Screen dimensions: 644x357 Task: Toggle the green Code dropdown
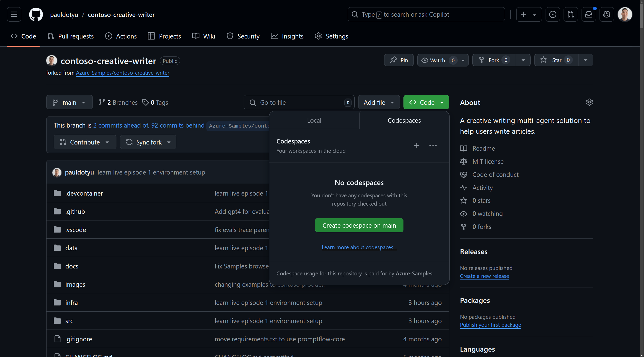click(426, 102)
